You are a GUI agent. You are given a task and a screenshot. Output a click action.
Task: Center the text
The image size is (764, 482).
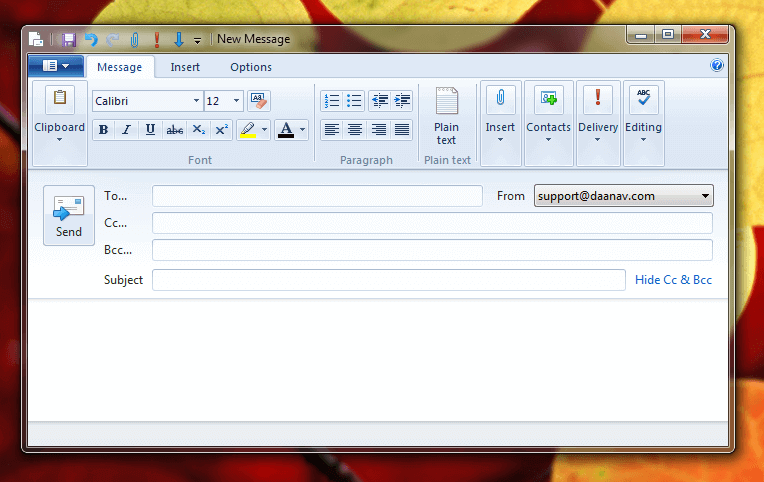point(355,130)
